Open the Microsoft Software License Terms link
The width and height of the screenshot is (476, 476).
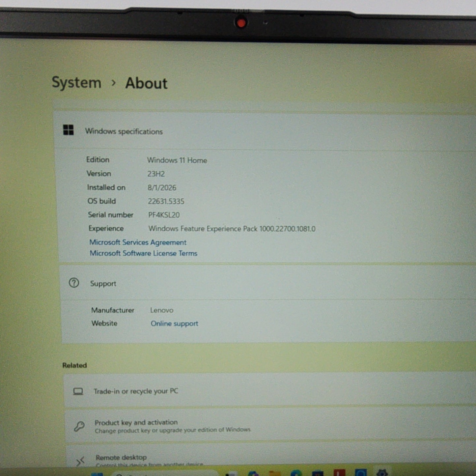click(144, 253)
